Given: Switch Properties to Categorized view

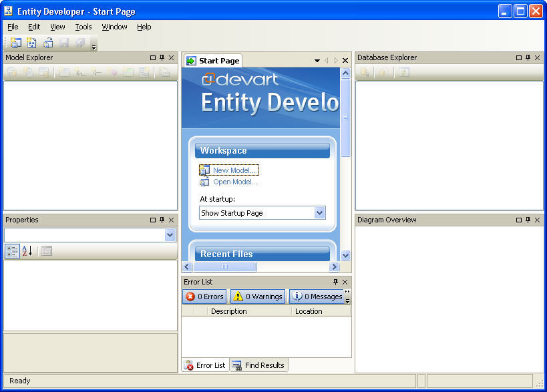Looking at the screenshot, I should coord(12,251).
